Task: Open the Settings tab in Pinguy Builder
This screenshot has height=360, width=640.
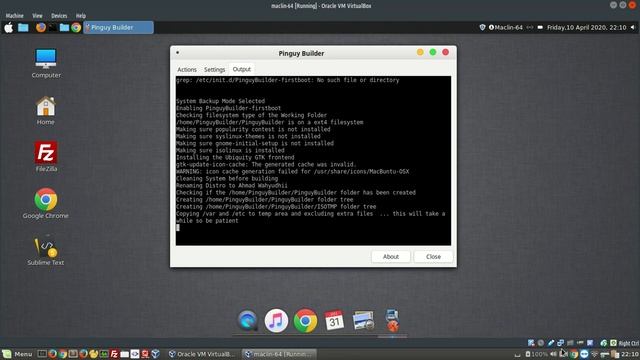Action: click(214, 69)
